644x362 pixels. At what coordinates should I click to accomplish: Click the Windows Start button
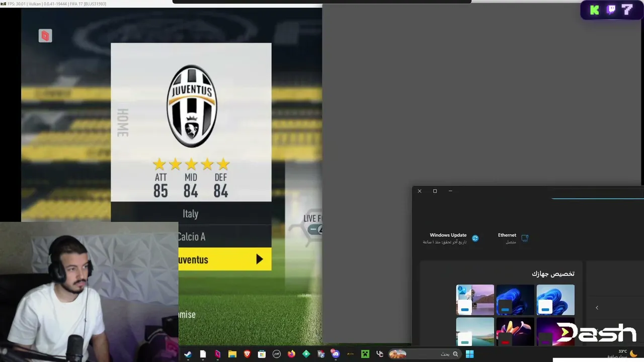[469, 354]
